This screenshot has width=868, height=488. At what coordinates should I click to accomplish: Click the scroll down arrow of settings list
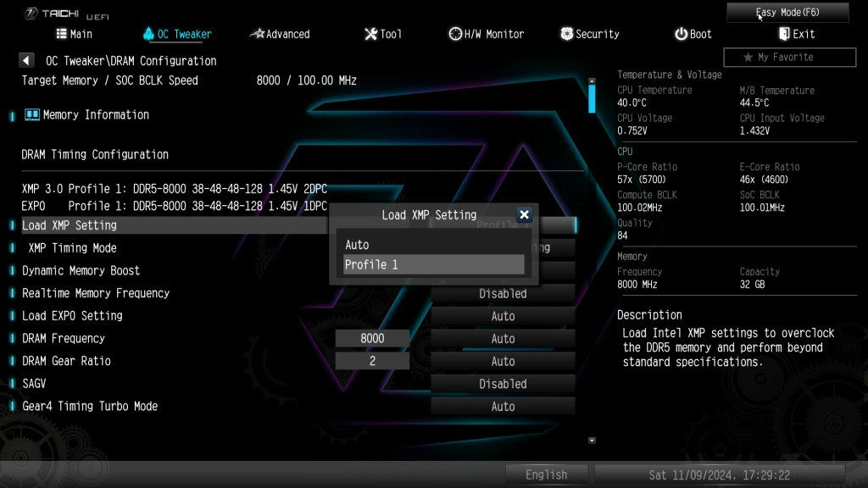[592, 441]
